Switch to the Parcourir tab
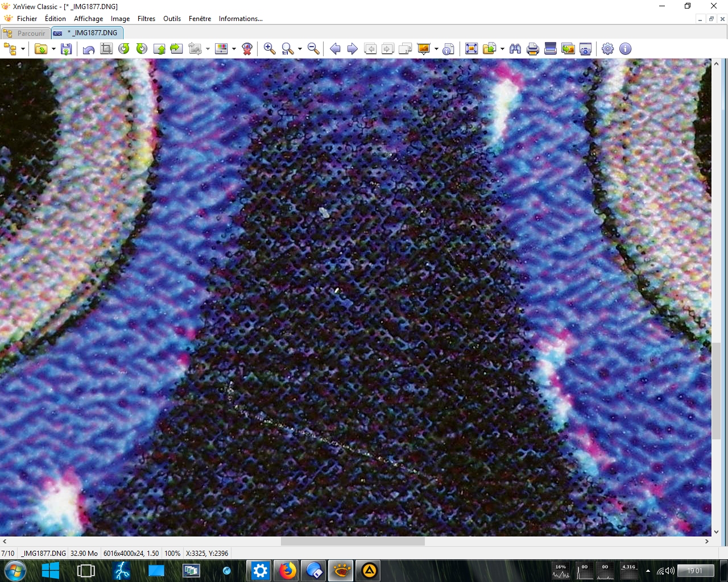 (x=26, y=33)
